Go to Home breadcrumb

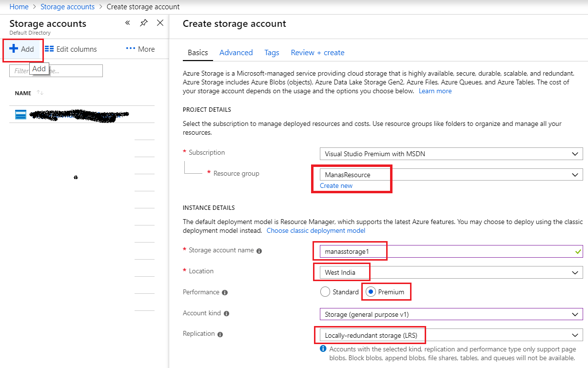pyautogui.click(x=19, y=7)
